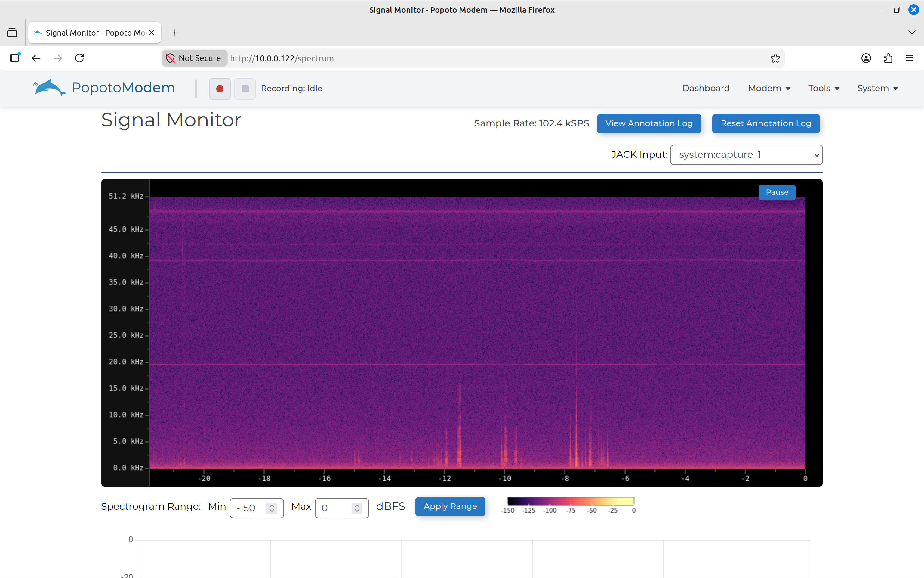The height and width of the screenshot is (578, 924).
Task: Click View Annotation Log button
Action: pyautogui.click(x=649, y=123)
